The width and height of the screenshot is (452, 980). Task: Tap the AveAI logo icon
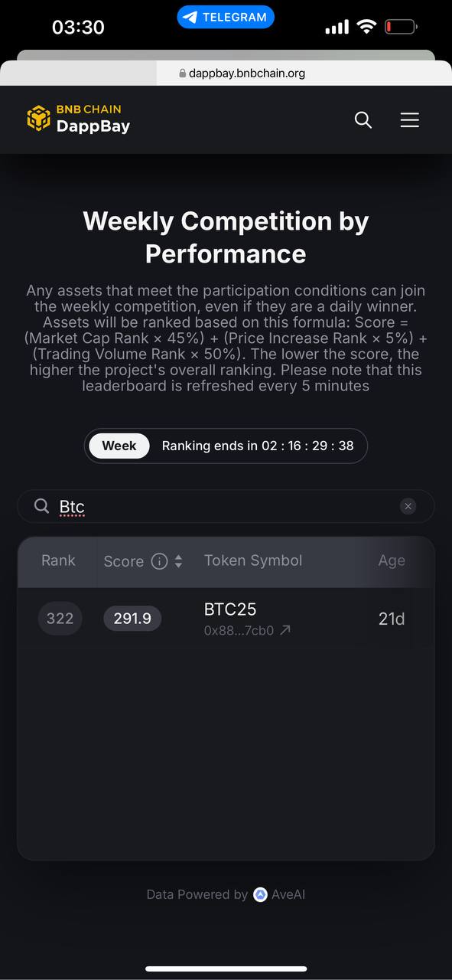point(260,894)
